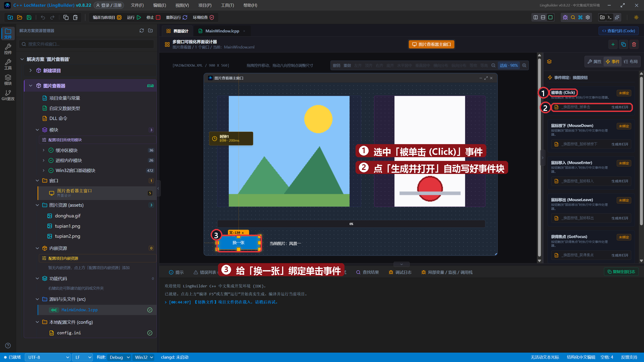The image size is (644, 362).
Task: Refresh the solution explorer panel
Action: tap(142, 31)
